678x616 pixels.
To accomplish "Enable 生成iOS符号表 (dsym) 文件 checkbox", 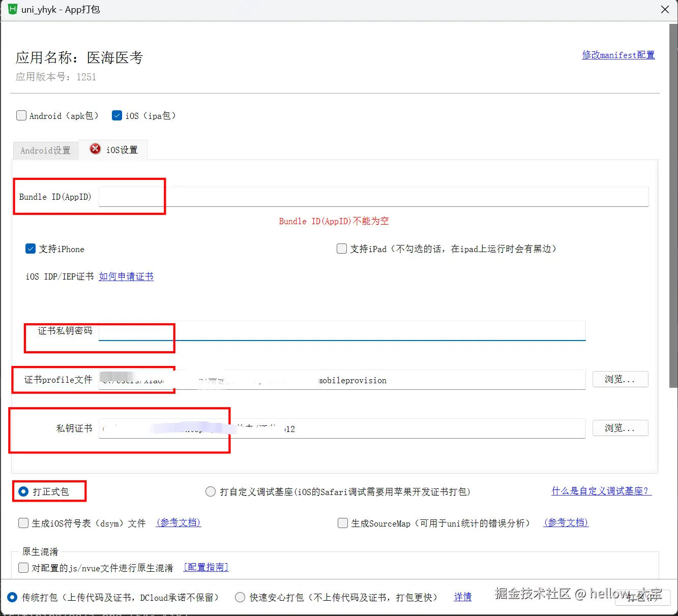I will pyautogui.click(x=23, y=523).
